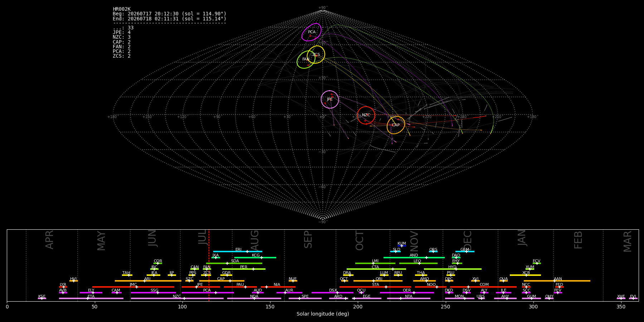
Task: Click the End: 20260718 02:11:31 timestamp line
Action: (170, 19)
